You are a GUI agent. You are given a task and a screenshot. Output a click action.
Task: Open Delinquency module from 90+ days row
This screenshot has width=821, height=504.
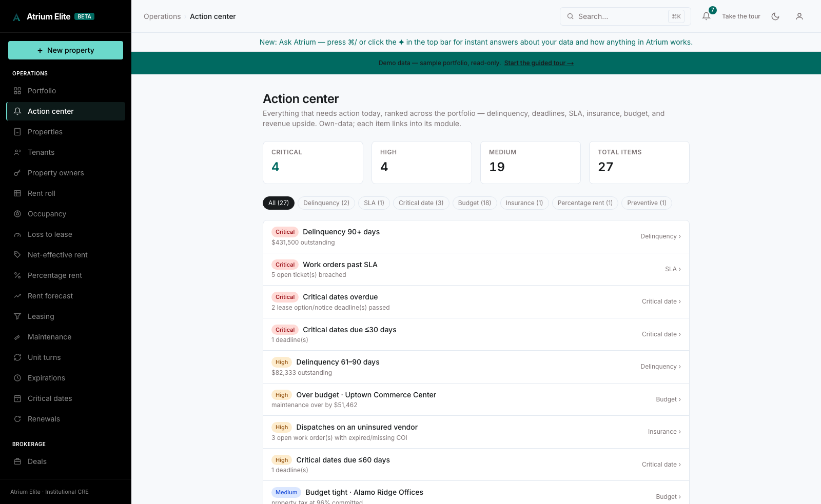click(x=660, y=236)
